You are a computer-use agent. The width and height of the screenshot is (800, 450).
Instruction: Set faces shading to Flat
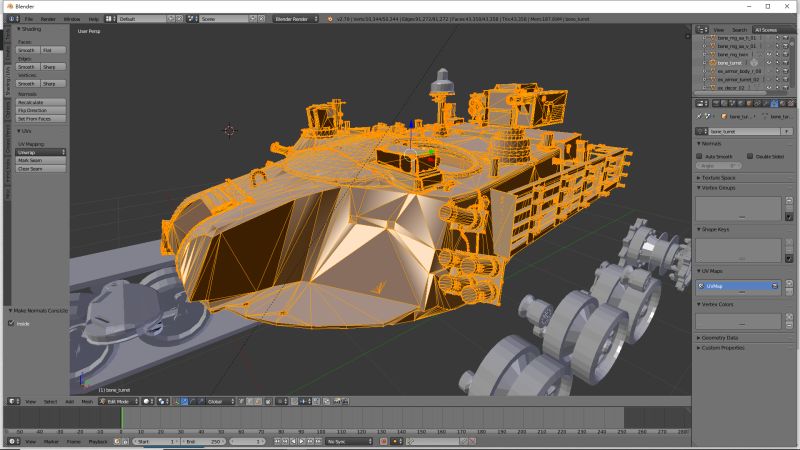coord(53,50)
